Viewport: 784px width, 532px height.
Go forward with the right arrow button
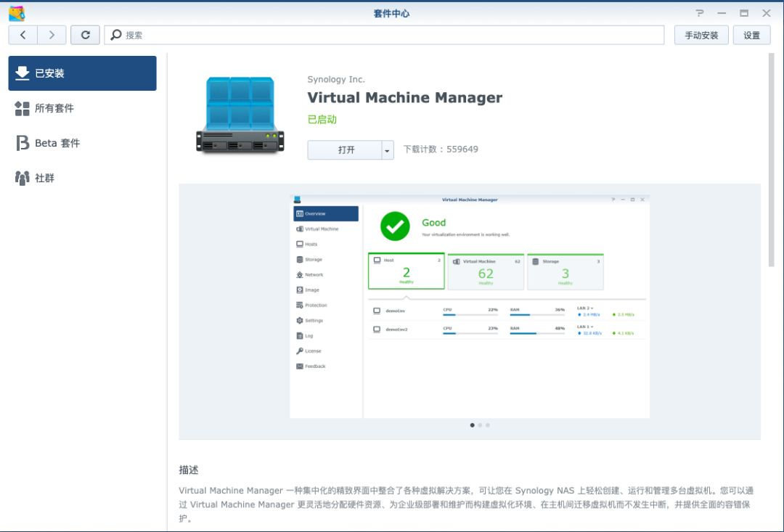52,35
